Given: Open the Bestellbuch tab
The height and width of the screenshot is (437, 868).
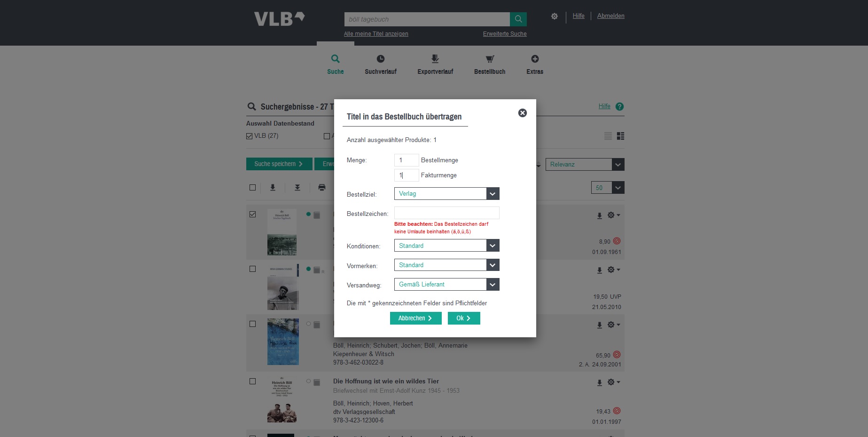Looking at the screenshot, I should tap(490, 65).
